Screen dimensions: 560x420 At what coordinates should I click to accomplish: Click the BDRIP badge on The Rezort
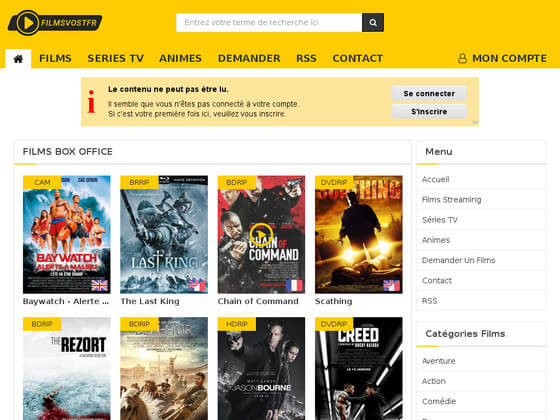42,324
